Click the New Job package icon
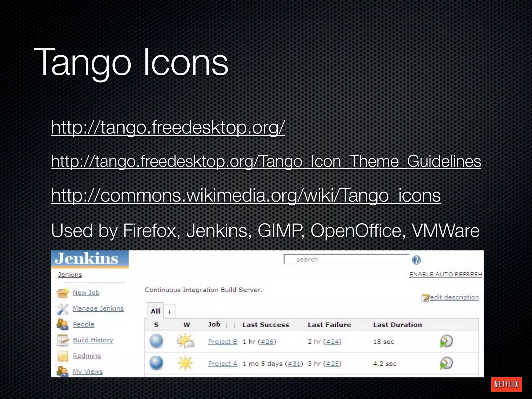This screenshot has height=399, width=532. 62,293
